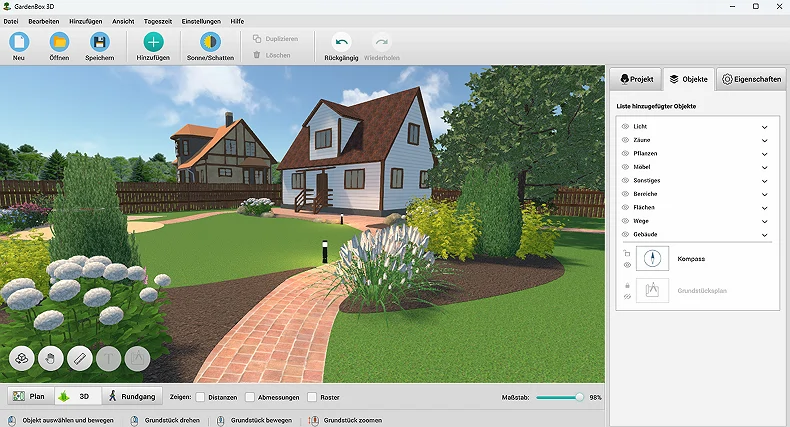Image resolution: width=790 pixels, height=427 pixels.
Task: Start the Rundgang walkthrough mode
Action: click(132, 396)
